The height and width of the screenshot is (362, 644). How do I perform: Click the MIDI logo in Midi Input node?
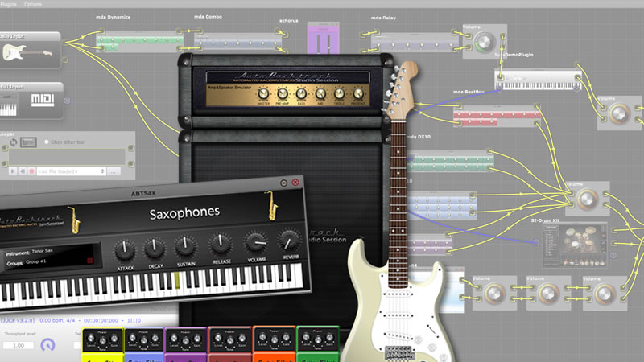pyautogui.click(x=43, y=100)
